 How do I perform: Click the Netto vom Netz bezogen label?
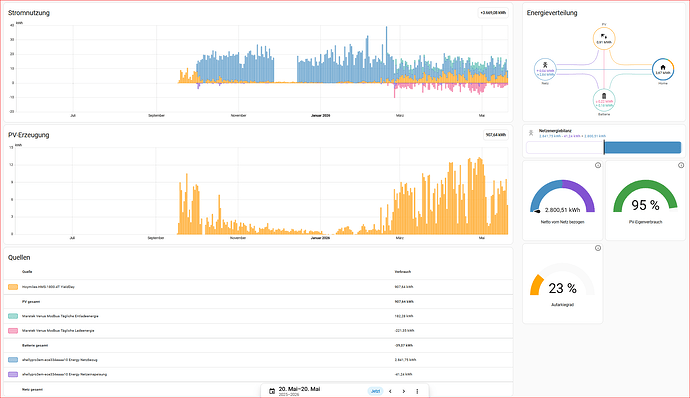(x=562, y=222)
